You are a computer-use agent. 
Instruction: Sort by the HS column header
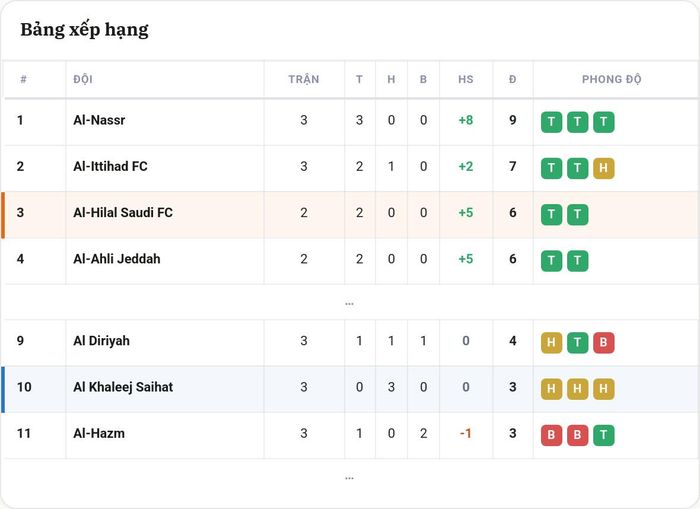(x=466, y=79)
